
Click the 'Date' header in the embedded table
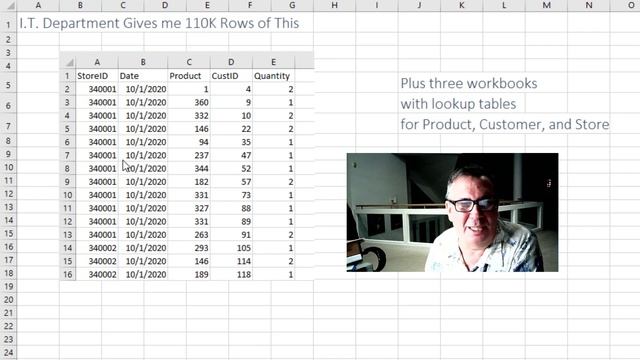pyautogui.click(x=129, y=76)
